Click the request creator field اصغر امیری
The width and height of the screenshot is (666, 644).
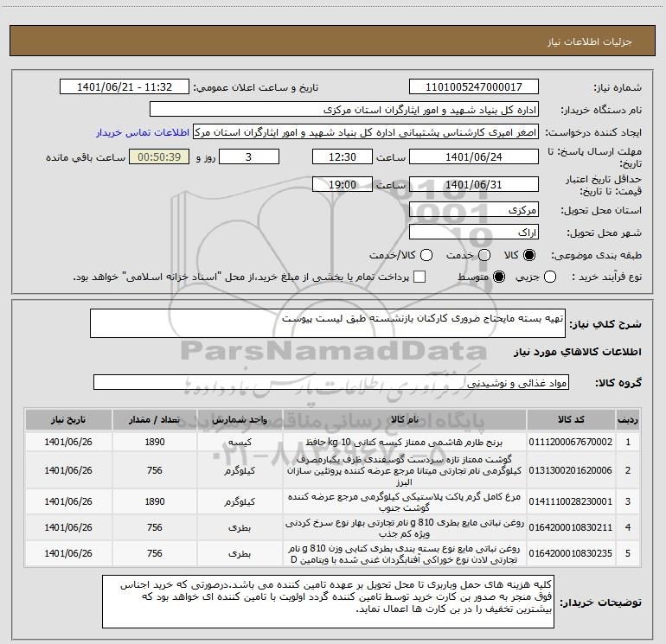366,132
